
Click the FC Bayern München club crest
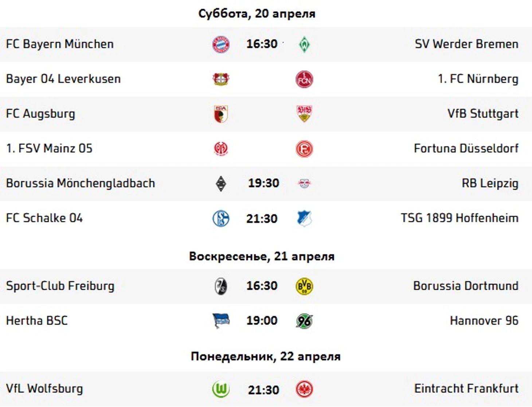coord(221,44)
